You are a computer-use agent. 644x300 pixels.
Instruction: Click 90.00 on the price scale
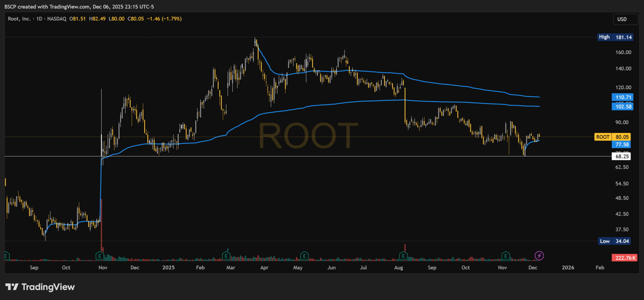click(x=622, y=122)
